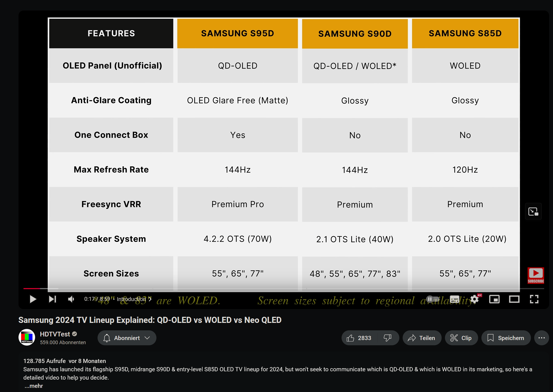The image size is (553, 392).
Task: Like the video with the 2833 button
Action: tap(359, 338)
